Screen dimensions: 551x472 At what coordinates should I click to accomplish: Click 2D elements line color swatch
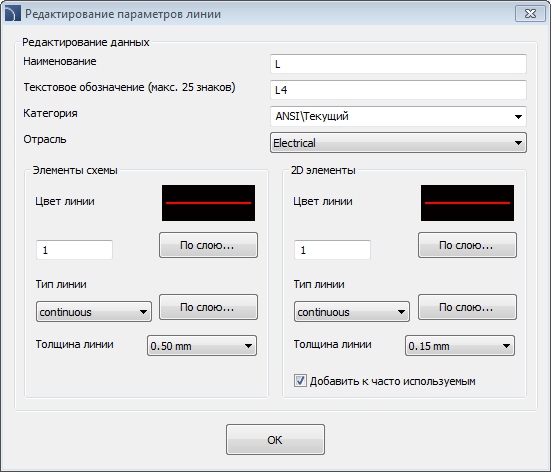[467, 203]
